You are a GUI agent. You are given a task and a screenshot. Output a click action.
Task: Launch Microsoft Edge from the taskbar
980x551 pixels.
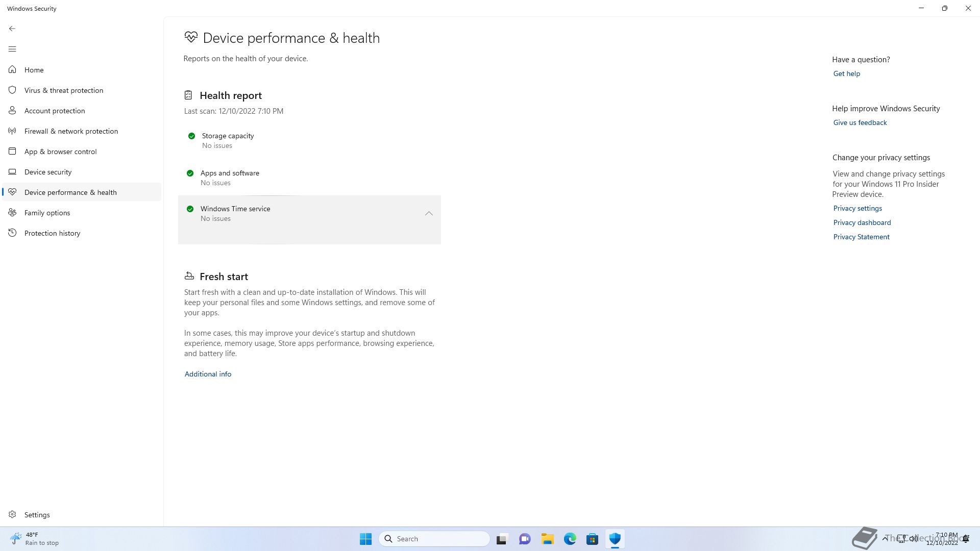(x=570, y=539)
